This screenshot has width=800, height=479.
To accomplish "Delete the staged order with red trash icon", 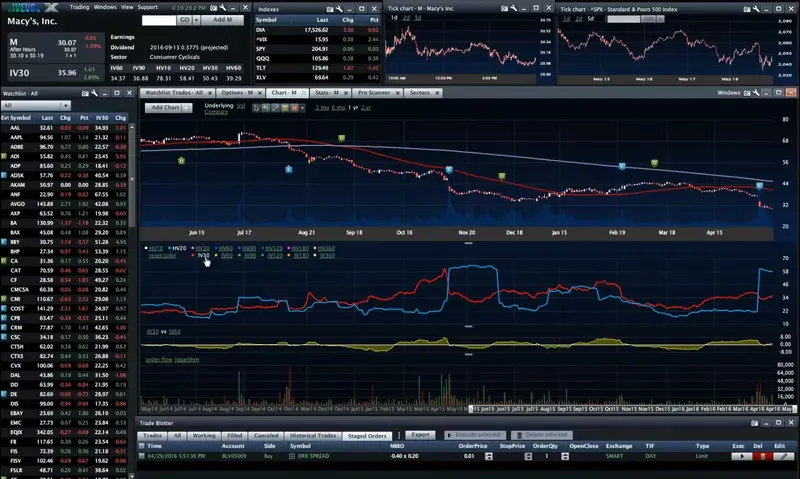I will (763, 456).
